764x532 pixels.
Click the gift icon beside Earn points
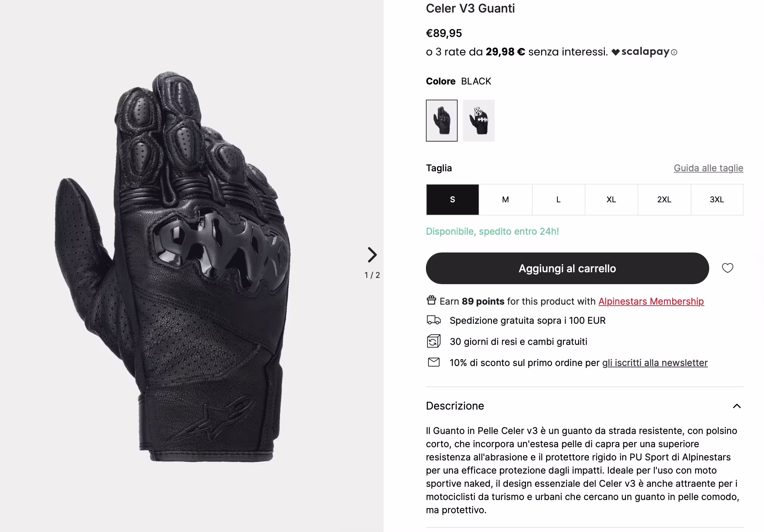431,300
